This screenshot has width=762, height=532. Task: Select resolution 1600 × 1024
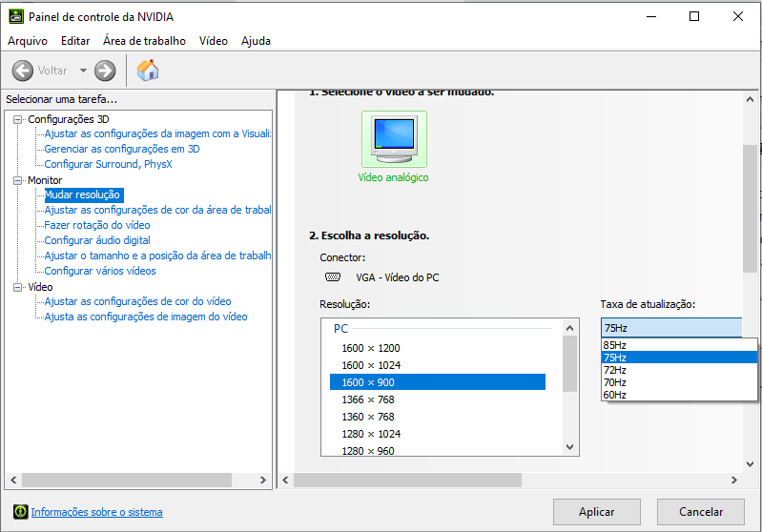click(438, 365)
